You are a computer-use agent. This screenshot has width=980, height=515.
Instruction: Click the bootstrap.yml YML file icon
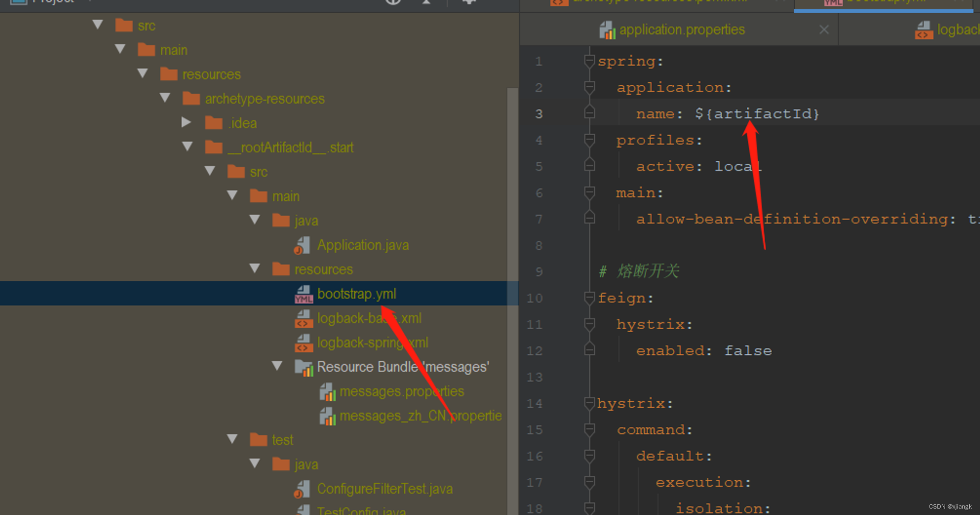pyautogui.click(x=303, y=294)
